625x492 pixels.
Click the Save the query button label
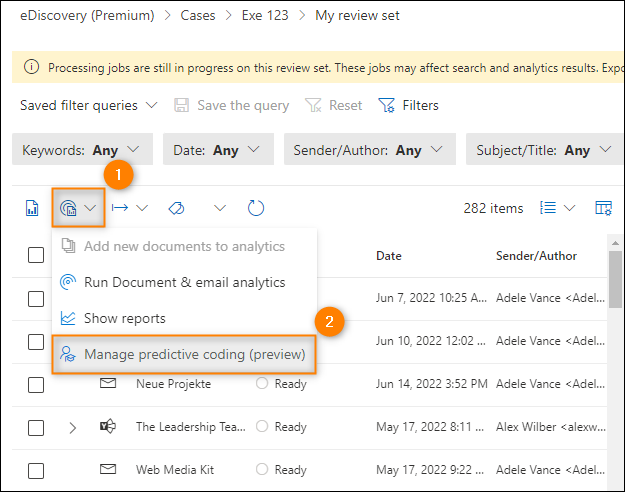pos(243,105)
